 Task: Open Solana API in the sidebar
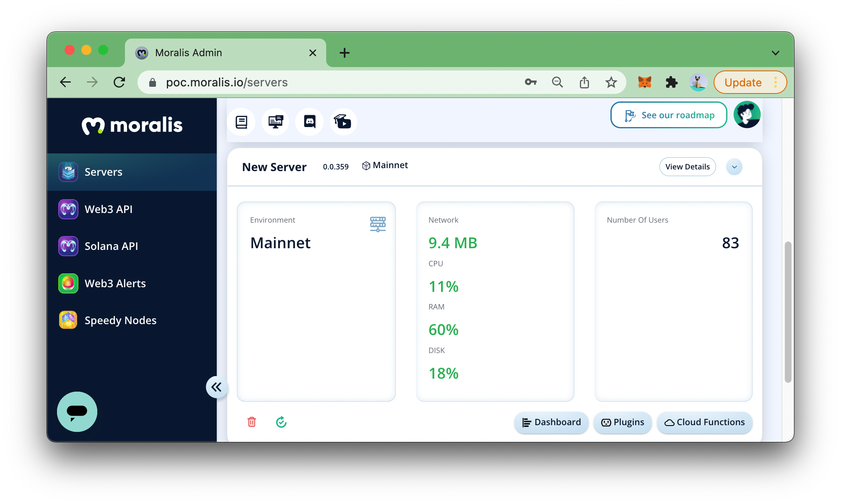point(132,246)
